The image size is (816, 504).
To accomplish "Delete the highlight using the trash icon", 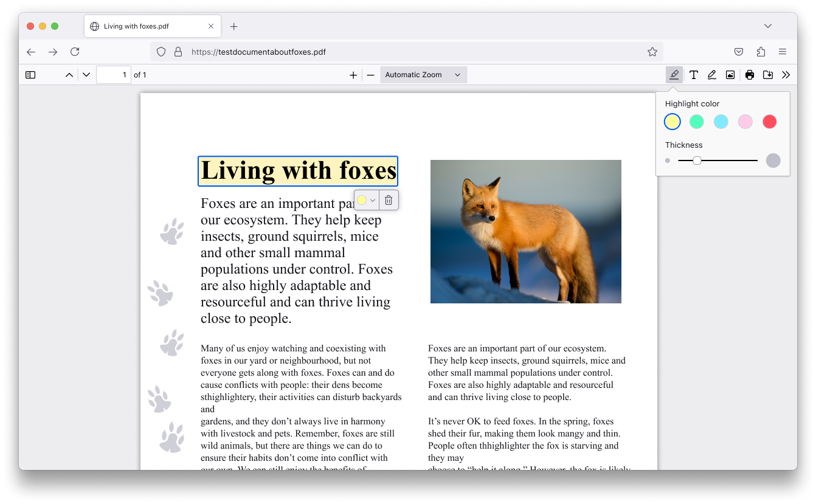I will [x=389, y=199].
